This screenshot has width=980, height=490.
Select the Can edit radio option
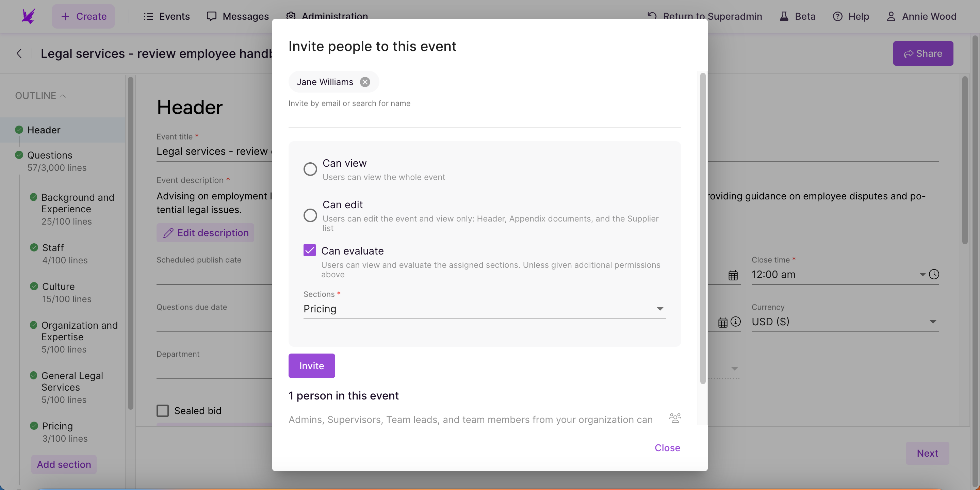[310, 215]
